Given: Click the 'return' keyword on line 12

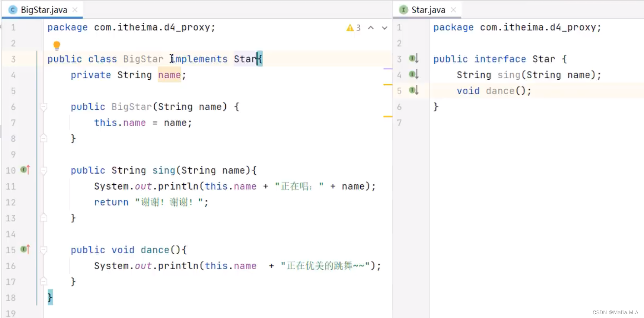Looking at the screenshot, I should pos(111,202).
